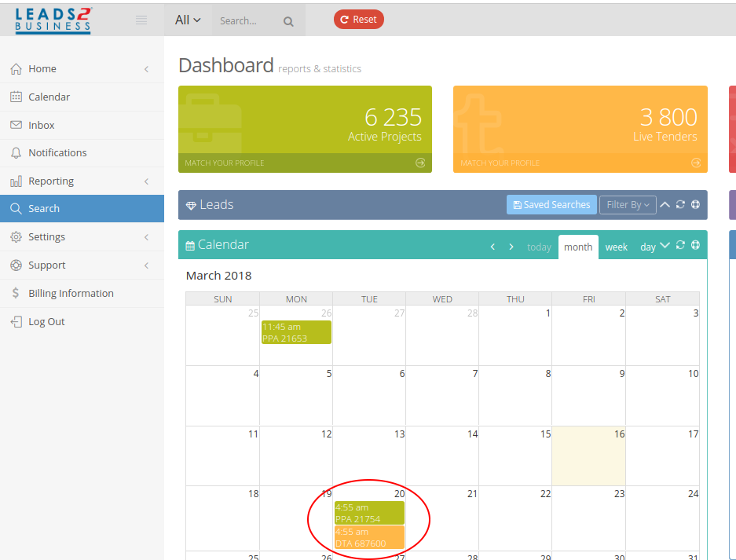Click the Reset button

[x=359, y=20]
